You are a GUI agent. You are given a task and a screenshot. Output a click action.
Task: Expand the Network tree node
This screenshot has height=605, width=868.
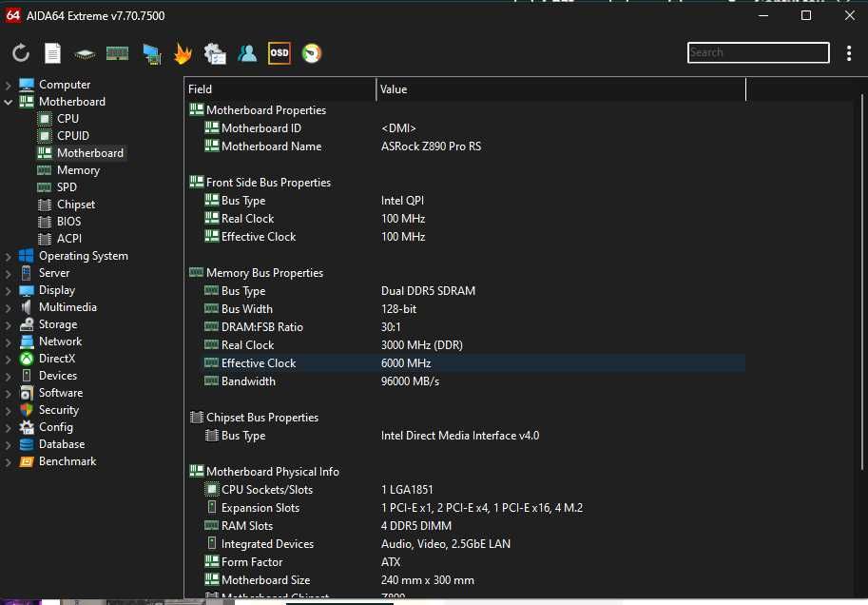(x=8, y=342)
